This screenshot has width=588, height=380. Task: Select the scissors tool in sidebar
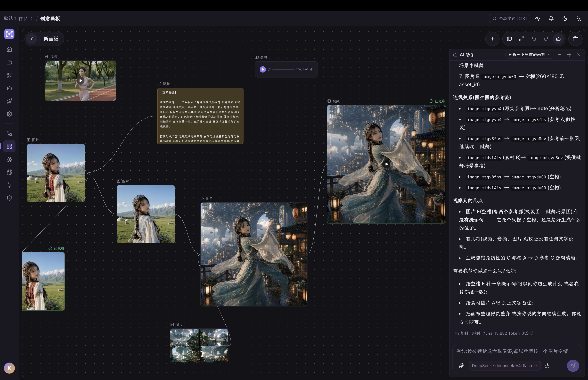(9, 75)
